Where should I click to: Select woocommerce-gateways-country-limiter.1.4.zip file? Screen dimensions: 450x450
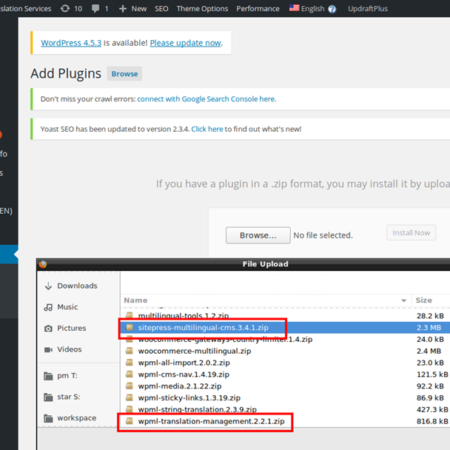[x=225, y=340]
